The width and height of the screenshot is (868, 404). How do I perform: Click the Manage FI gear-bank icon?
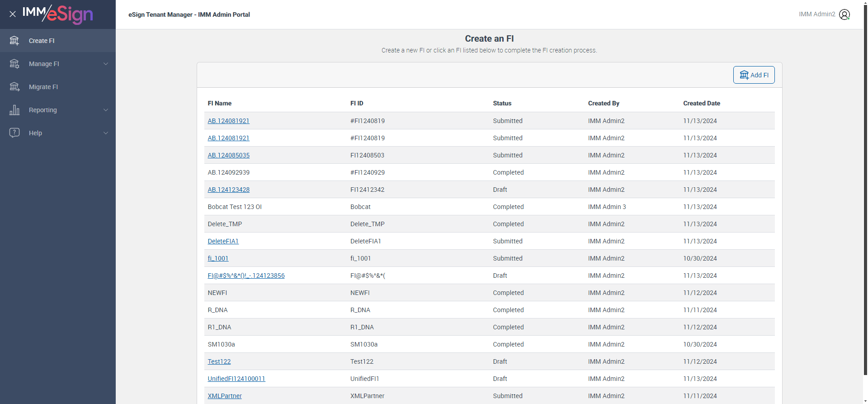[x=14, y=64]
